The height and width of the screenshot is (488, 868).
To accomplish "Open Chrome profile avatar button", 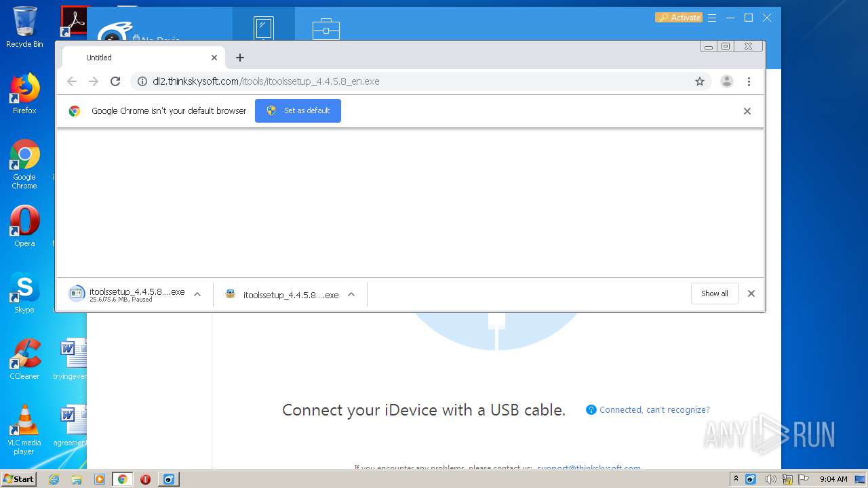I will (727, 81).
